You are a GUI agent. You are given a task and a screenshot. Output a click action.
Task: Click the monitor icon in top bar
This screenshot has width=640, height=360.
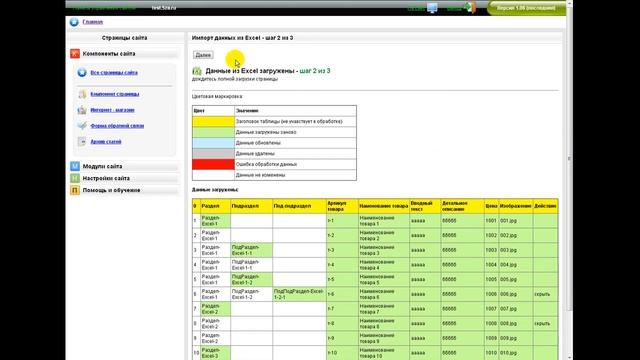coord(432,8)
